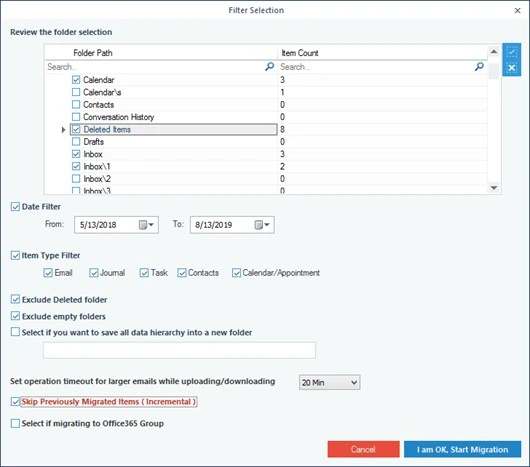Click I am OK, Start Migration
The image size is (530, 467).
(x=462, y=449)
